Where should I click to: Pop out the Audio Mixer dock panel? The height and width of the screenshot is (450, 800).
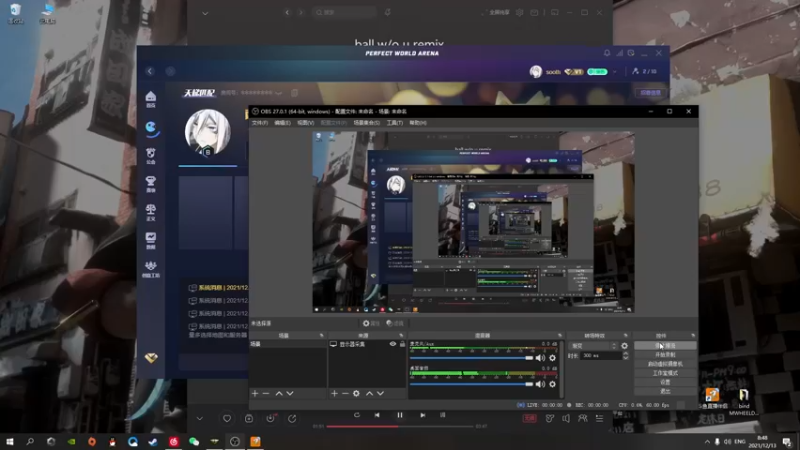pos(560,335)
